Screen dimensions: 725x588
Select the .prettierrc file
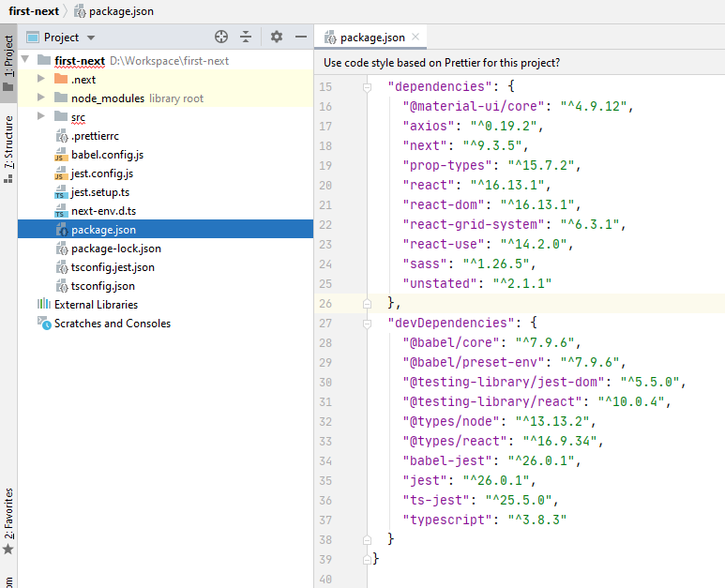coord(95,136)
